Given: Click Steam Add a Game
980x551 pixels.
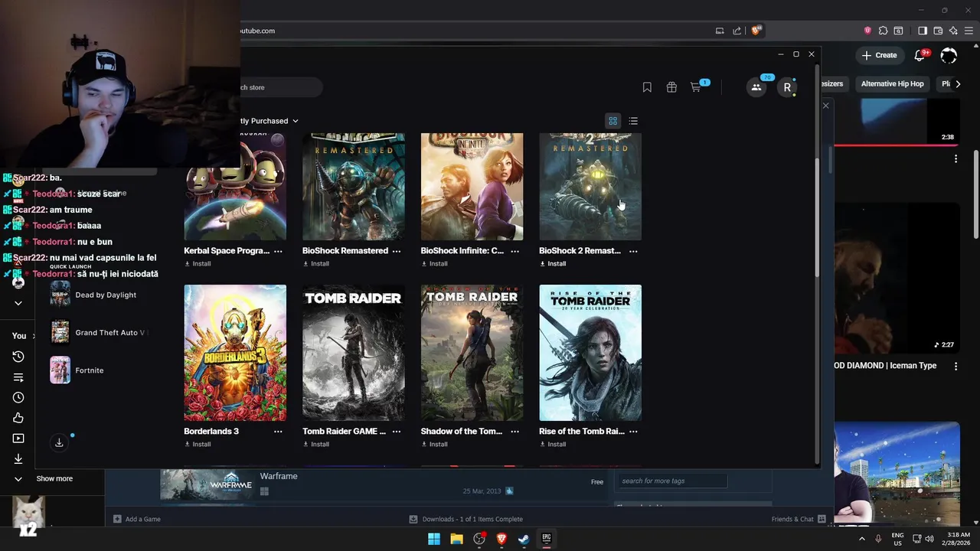Looking at the screenshot, I should click(137, 519).
